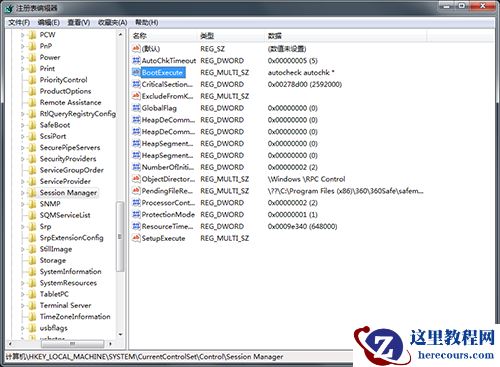The width and height of the screenshot is (500, 367).
Task: Open the 收藏夹(A) menu
Action: tap(112, 22)
